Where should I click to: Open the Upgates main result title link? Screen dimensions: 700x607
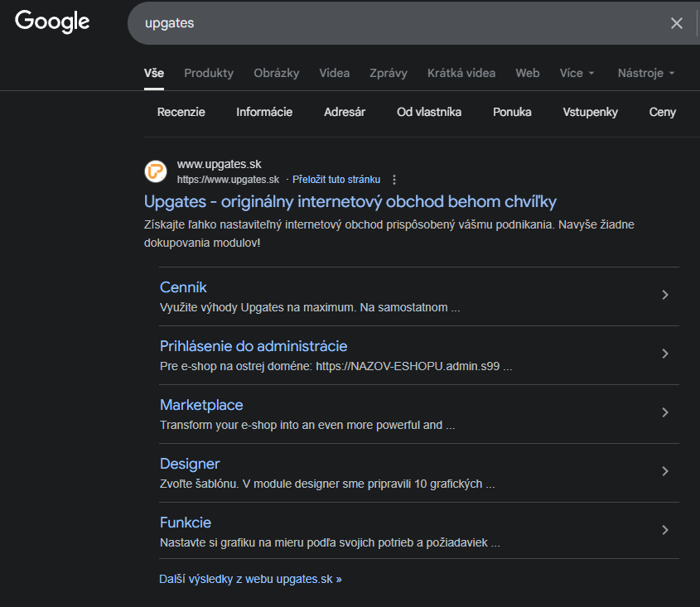coord(350,201)
